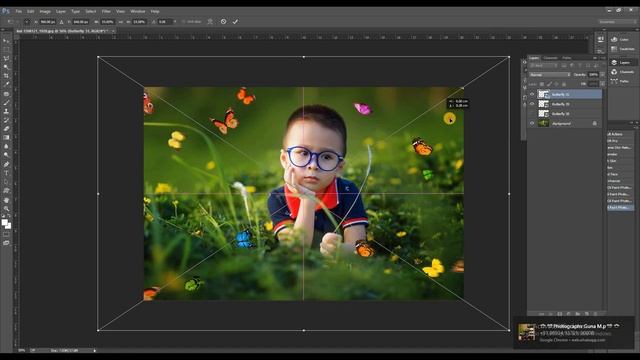
Task: Select the Zoom tool
Action: coord(6,209)
